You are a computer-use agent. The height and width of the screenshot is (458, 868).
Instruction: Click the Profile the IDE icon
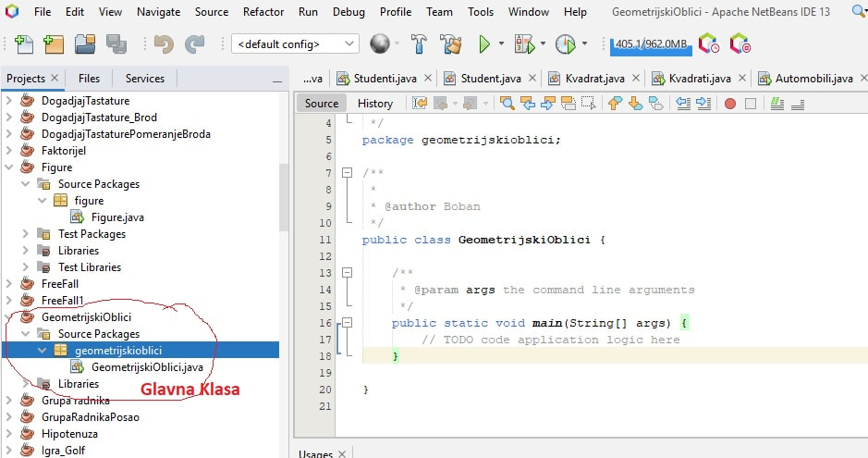pos(709,43)
